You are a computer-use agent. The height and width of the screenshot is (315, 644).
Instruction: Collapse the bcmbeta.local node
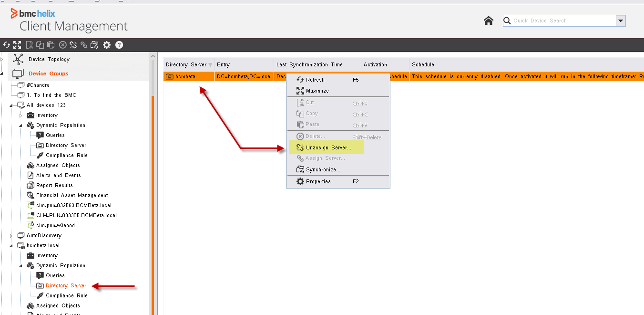point(11,245)
